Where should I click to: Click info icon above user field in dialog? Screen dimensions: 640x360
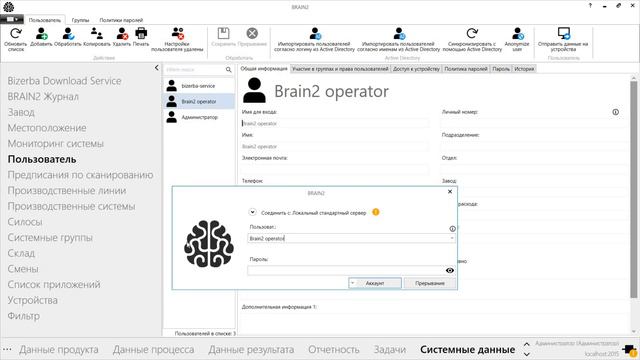[x=452, y=229]
